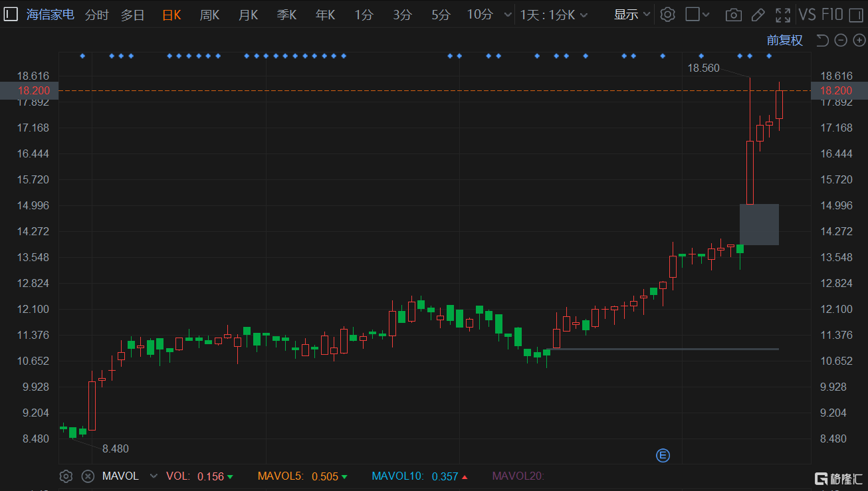Viewport: 868px width, 491px height.
Task: Switch to the 分时 intraday tab
Action: 97,15
